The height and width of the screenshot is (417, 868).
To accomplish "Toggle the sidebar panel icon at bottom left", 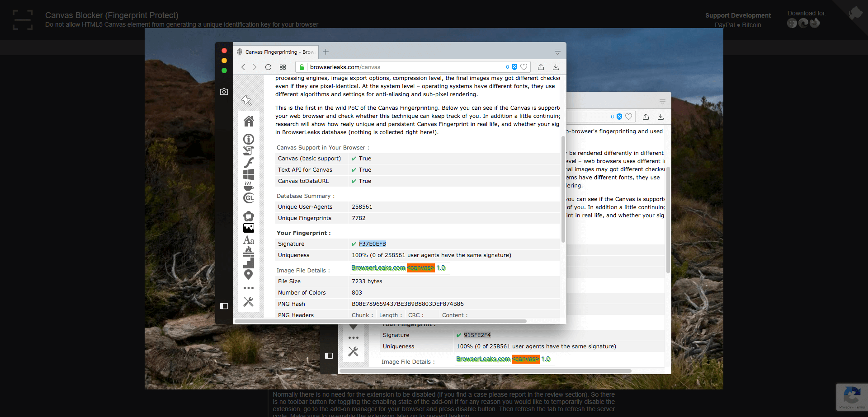I will [224, 306].
